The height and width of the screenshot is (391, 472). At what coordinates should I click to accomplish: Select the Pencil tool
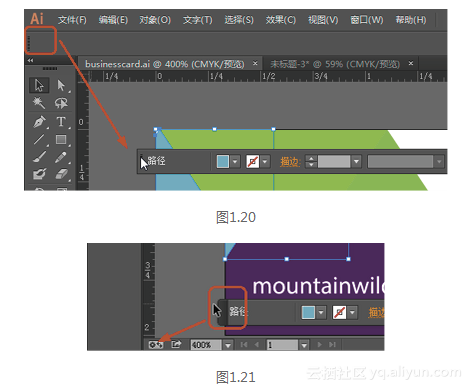pyautogui.click(x=61, y=157)
